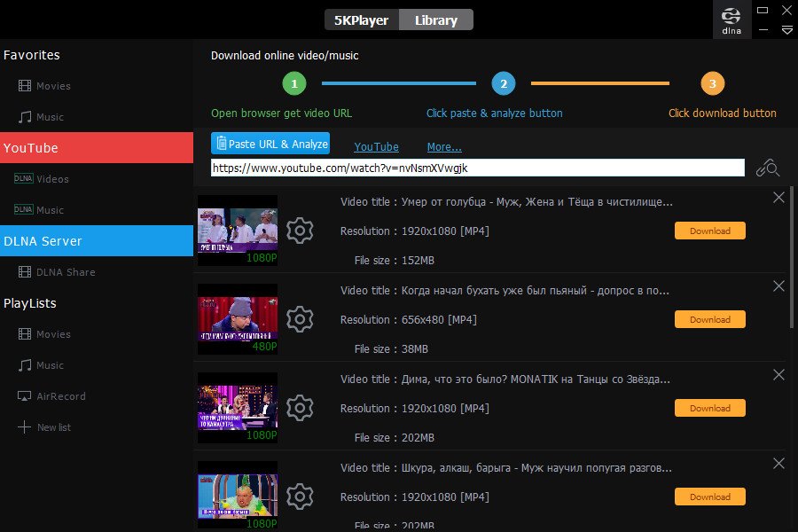Select the DLNA Server section
The width and height of the screenshot is (798, 532).
(97, 241)
